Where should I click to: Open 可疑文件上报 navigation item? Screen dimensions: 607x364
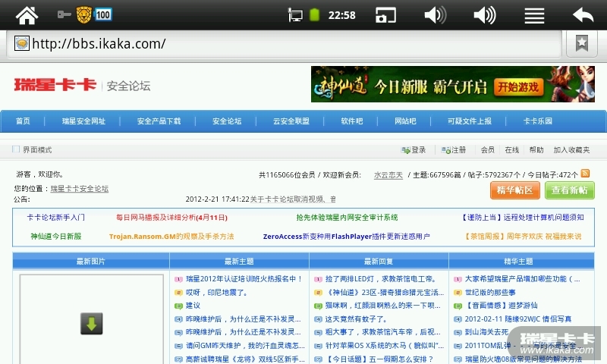tap(469, 121)
